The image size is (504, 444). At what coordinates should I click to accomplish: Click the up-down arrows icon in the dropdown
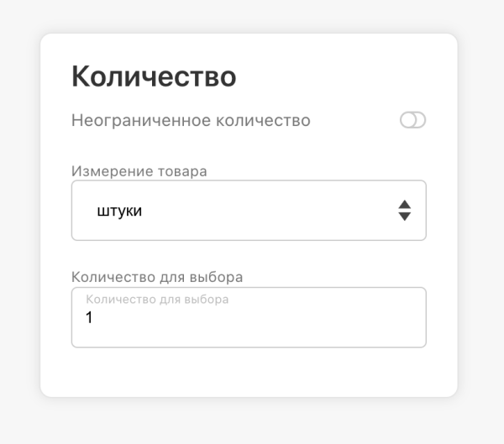point(404,211)
